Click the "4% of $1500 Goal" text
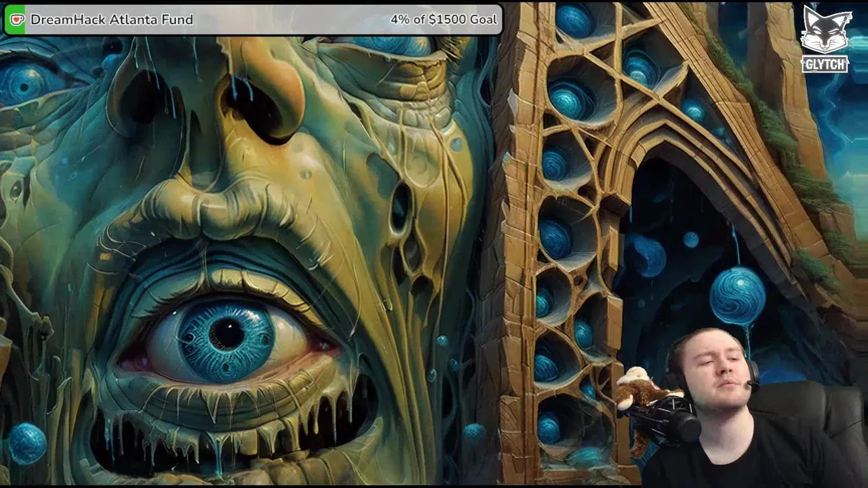This screenshot has height=488, width=868. (443, 20)
